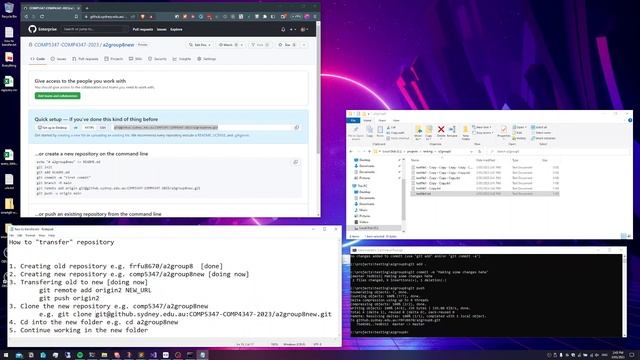Open the Edit Pins dropdown
640x360 pixels.
(199, 45)
